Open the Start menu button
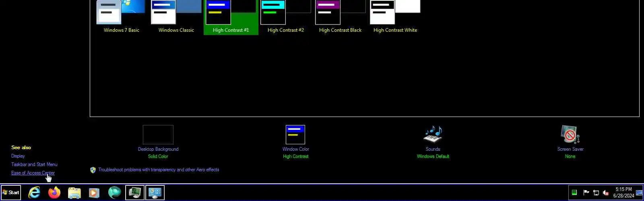The width and height of the screenshot is (644, 201). (11, 193)
